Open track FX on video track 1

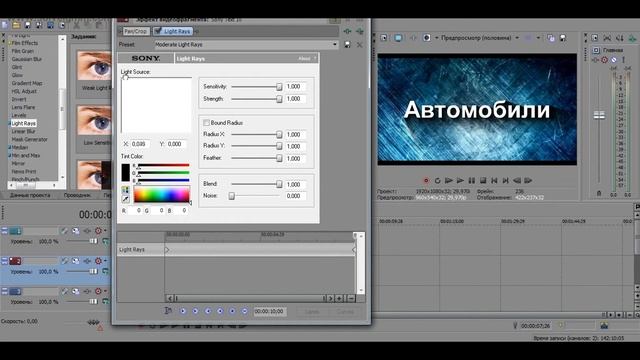tap(87, 231)
